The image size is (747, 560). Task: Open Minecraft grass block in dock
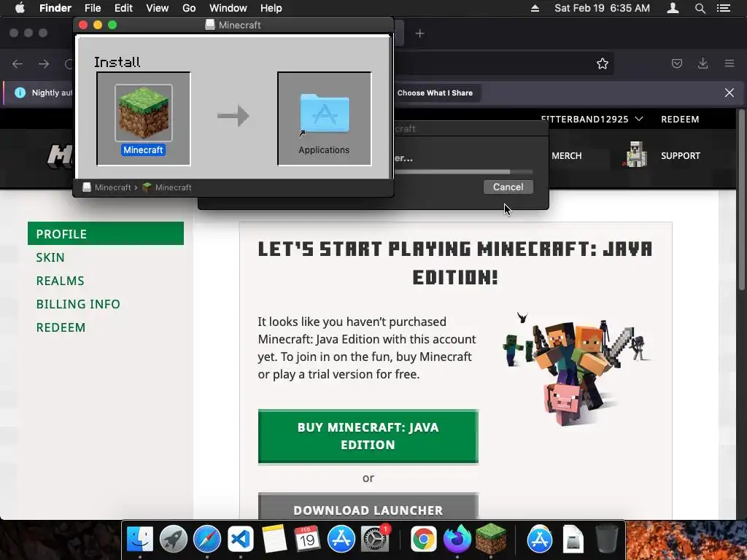pos(491,539)
